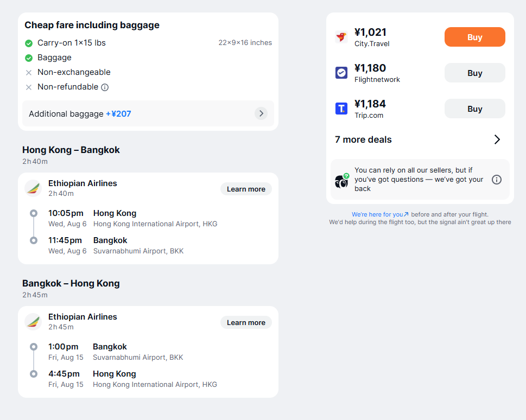Screen dimensions: 526x420
Task: Open the Non-refundable info icon
Action: click(x=105, y=87)
